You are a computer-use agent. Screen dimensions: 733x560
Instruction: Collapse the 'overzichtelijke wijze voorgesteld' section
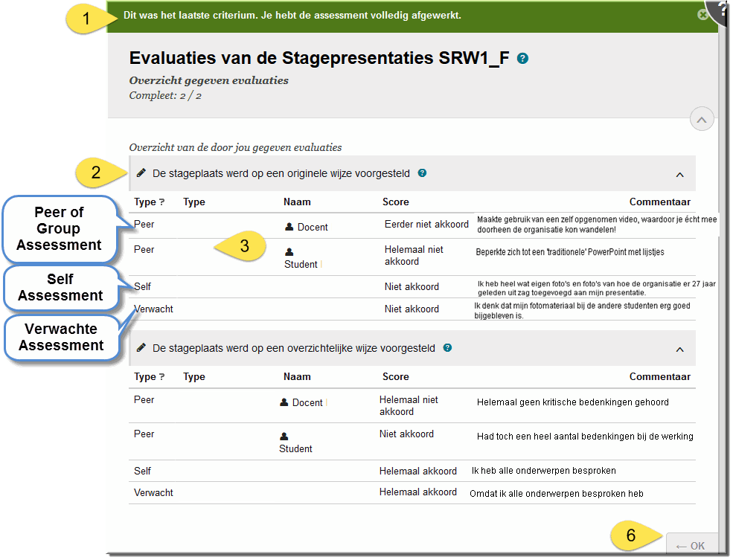click(x=679, y=350)
